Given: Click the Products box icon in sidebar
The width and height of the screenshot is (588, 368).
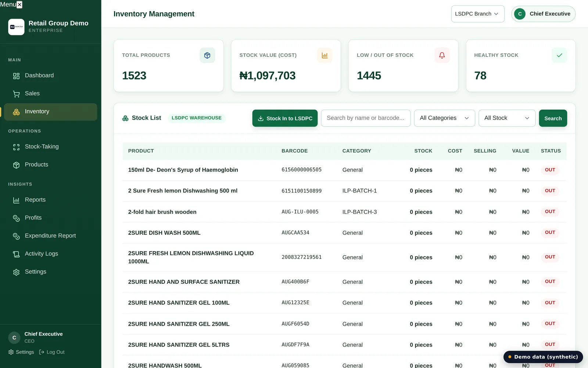Looking at the screenshot, I should (16, 165).
